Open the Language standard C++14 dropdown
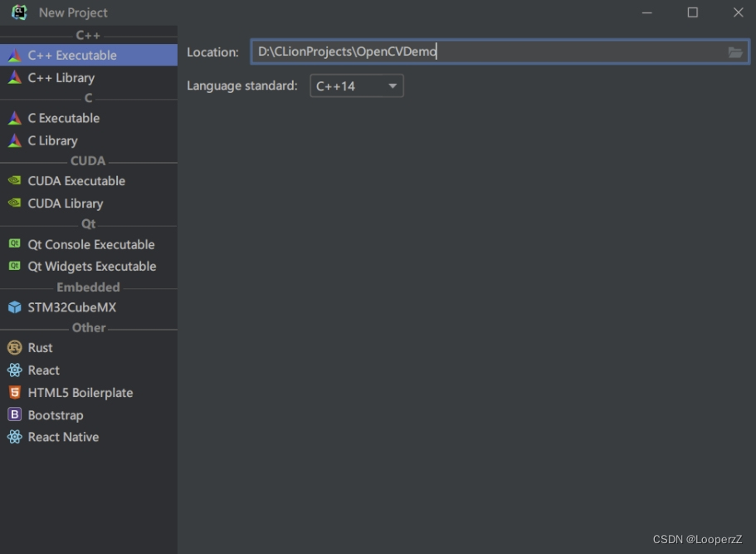Screen dimensions: 756x554 point(357,86)
